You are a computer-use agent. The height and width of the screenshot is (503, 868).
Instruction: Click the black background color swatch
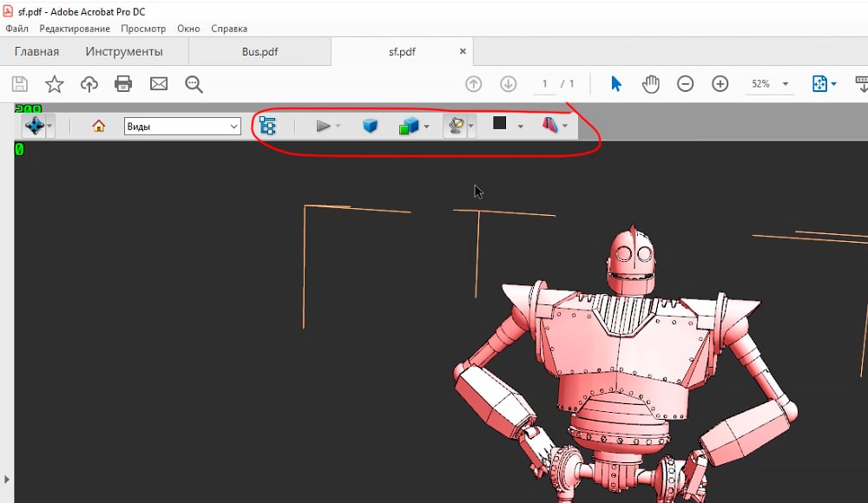500,124
